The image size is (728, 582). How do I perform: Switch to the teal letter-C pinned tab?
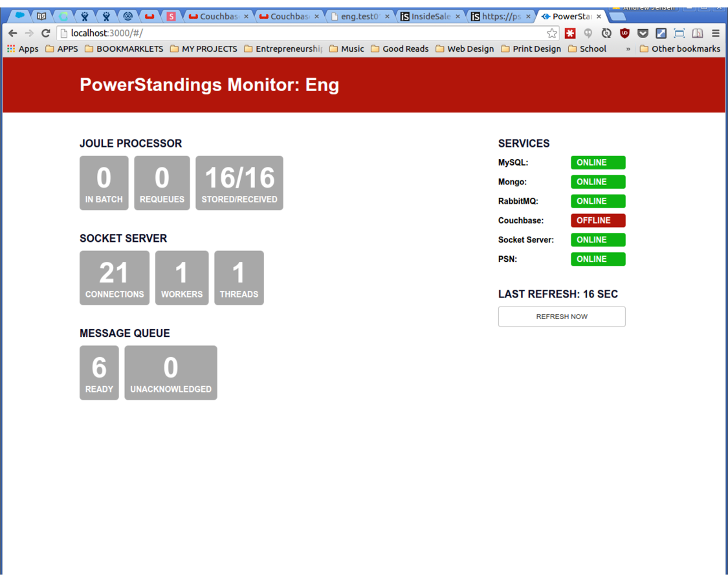(63, 16)
